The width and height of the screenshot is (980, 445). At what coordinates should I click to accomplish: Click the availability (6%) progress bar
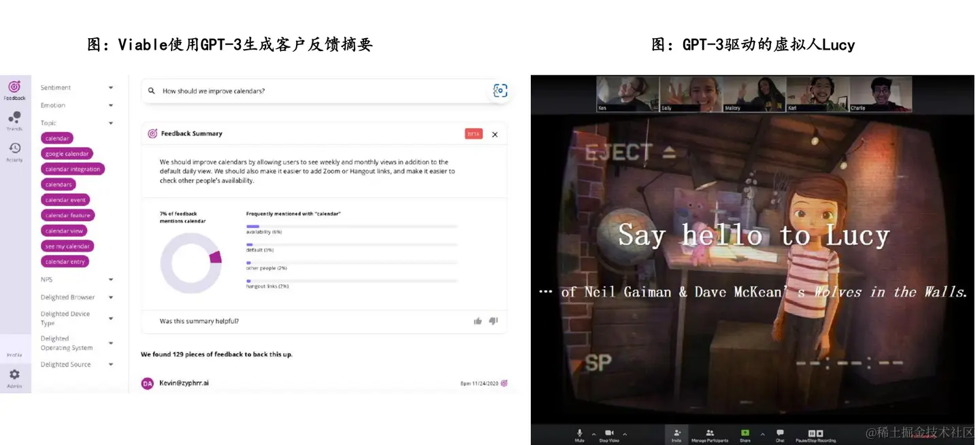pyautogui.click(x=352, y=227)
